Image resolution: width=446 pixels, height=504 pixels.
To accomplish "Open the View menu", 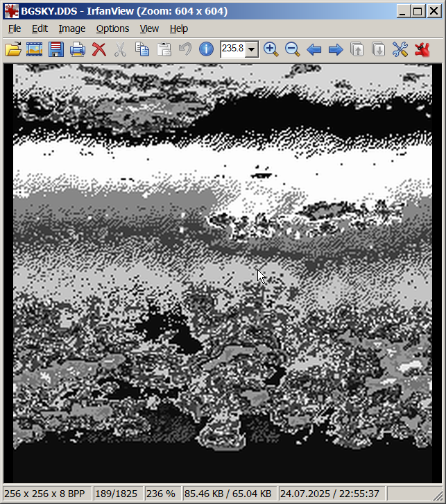I will point(149,28).
